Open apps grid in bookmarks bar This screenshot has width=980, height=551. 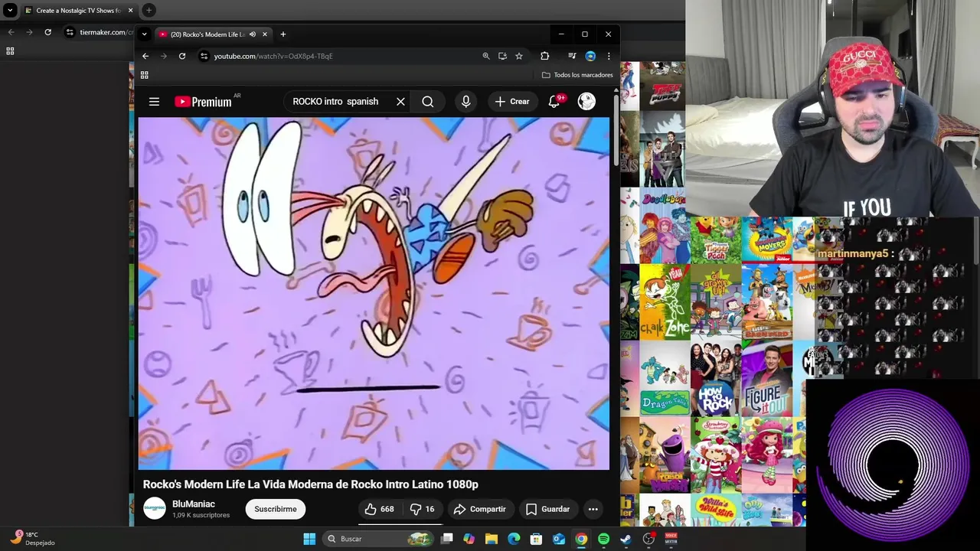tap(144, 75)
